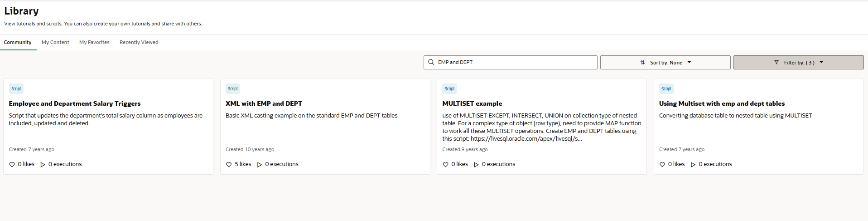Select the Community tab
The image size is (868, 221).
(18, 42)
